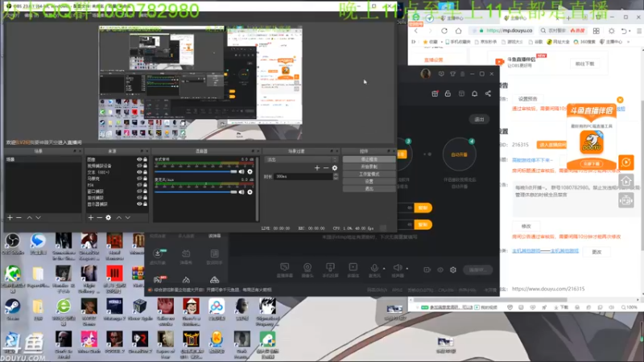Open 麦克风/Aux mixer settings gear
The width and height of the screenshot is (644, 362).
250,191
